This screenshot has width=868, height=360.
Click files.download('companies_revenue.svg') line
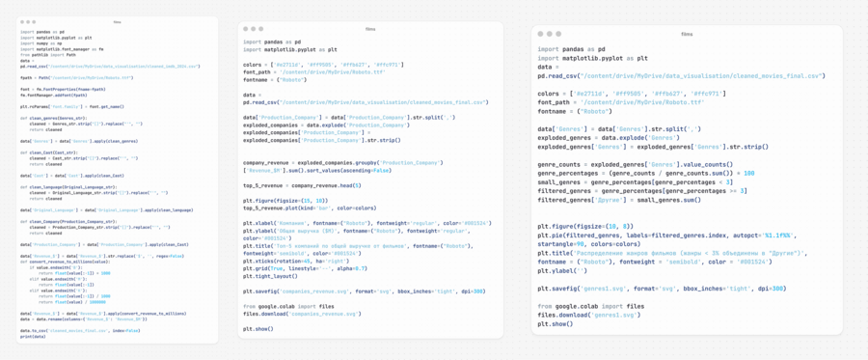pyautogui.click(x=302, y=314)
